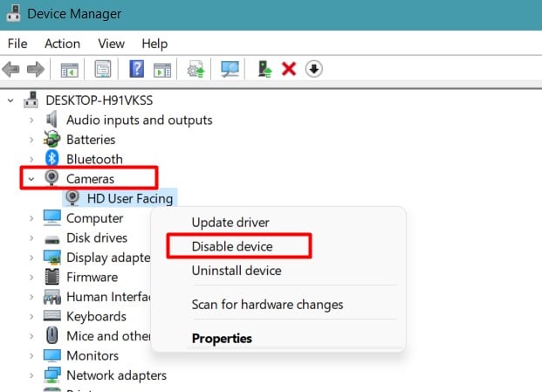Click the Add legacy hardware toolbar icon
This screenshot has width=542, height=392.
(264, 69)
